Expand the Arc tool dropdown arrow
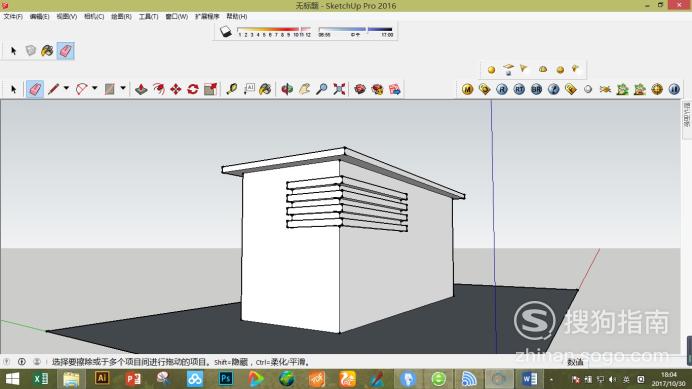The image size is (692, 389). point(94,88)
